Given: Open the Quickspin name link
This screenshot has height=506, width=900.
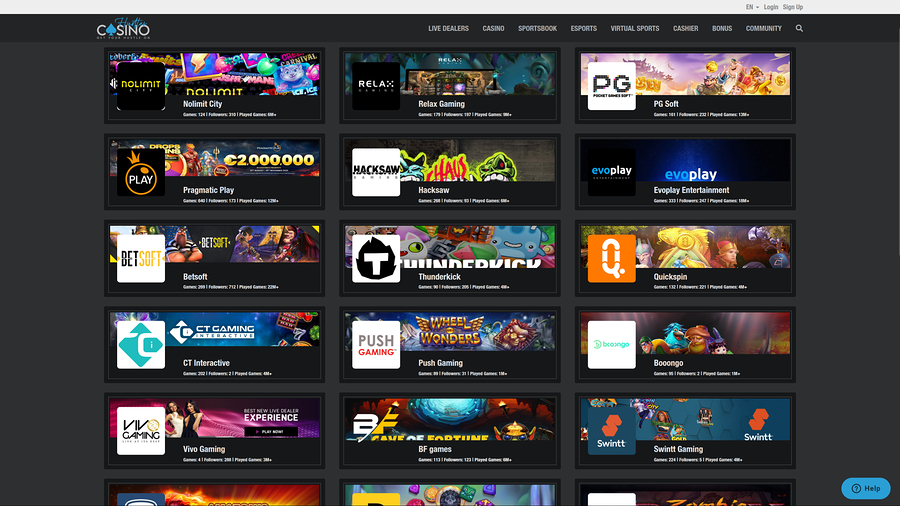Looking at the screenshot, I should (x=670, y=277).
